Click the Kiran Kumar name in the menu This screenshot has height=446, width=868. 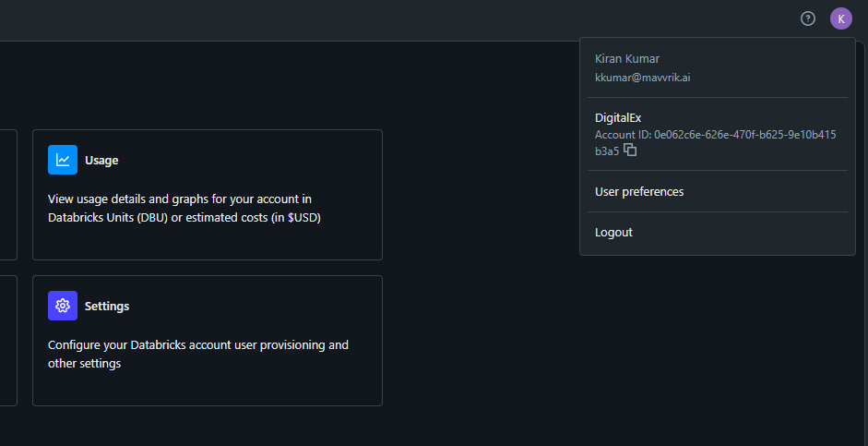[627, 59]
